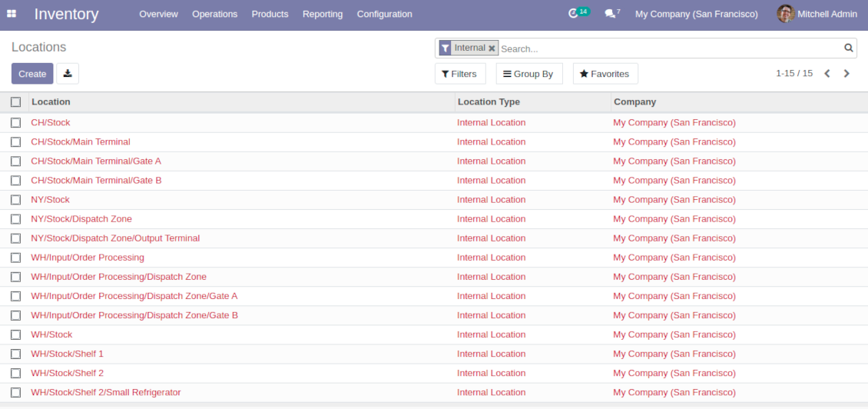
Task: Expand the Favorites dropdown
Action: [605, 74]
